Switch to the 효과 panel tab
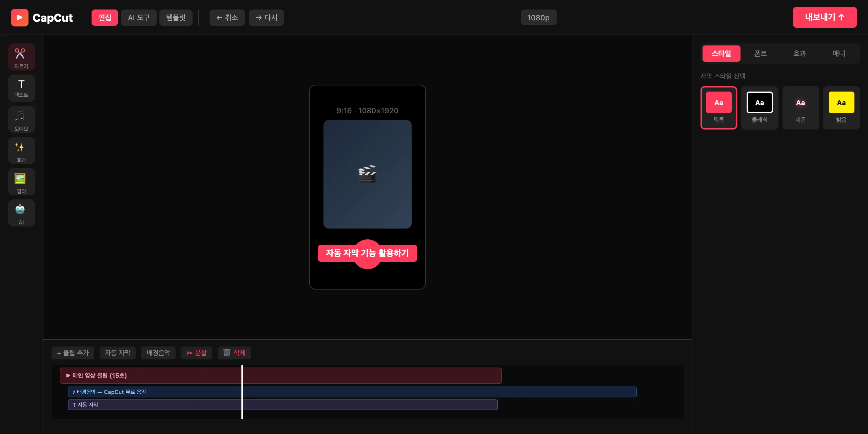Screen dimensions: 868x434 [x=800, y=54]
